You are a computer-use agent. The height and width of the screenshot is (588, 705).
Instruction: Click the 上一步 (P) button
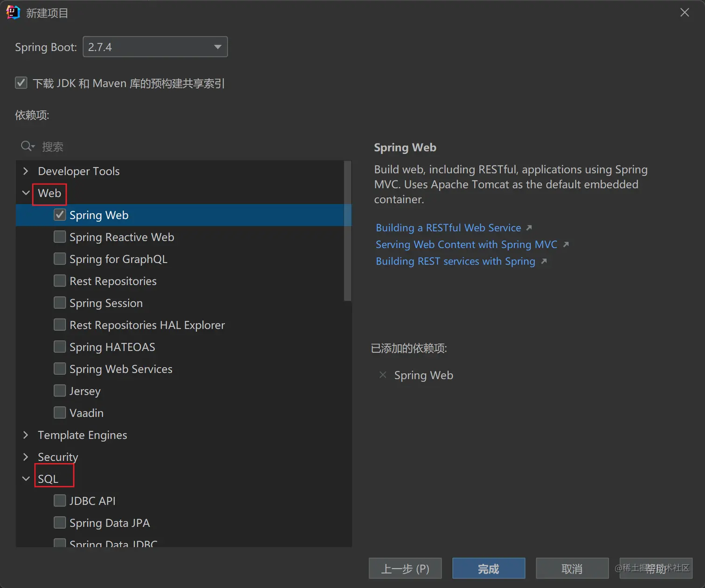[x=405, y=568]
